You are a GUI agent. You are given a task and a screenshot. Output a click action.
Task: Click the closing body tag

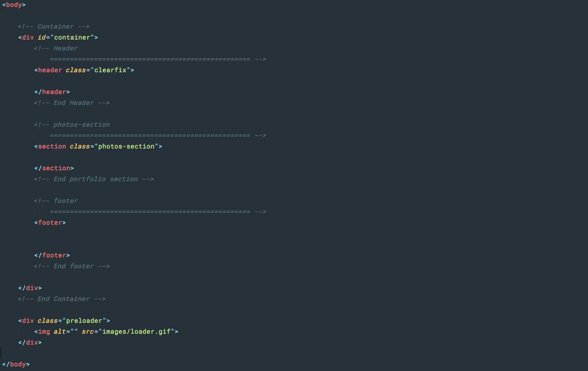point(16,364)
